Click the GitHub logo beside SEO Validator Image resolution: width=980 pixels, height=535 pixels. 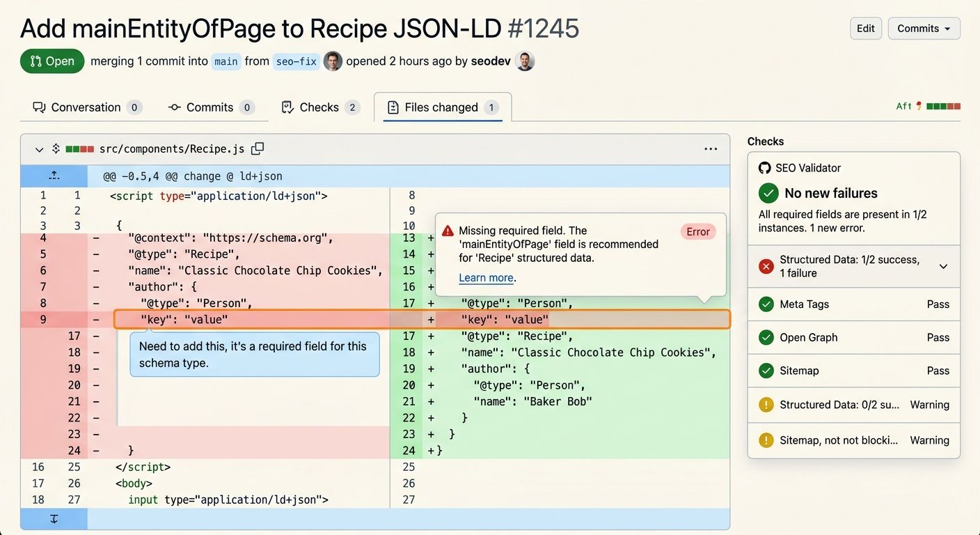tap(764, 168)
